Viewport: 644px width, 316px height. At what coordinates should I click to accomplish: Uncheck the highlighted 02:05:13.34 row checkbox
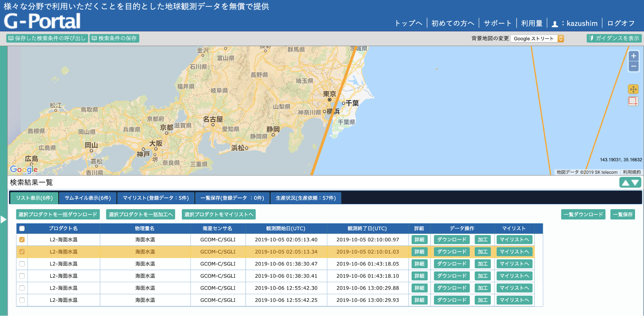[22, 252]
